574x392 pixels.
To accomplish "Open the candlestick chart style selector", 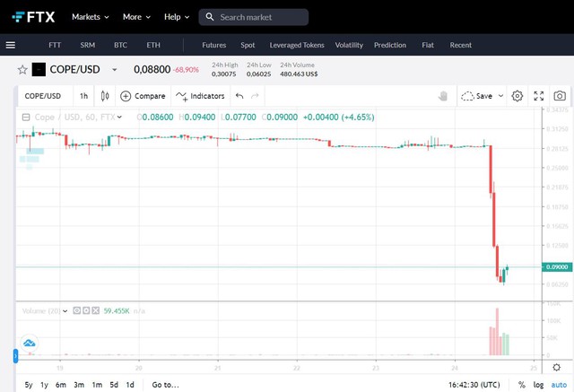I will point(105,96).
